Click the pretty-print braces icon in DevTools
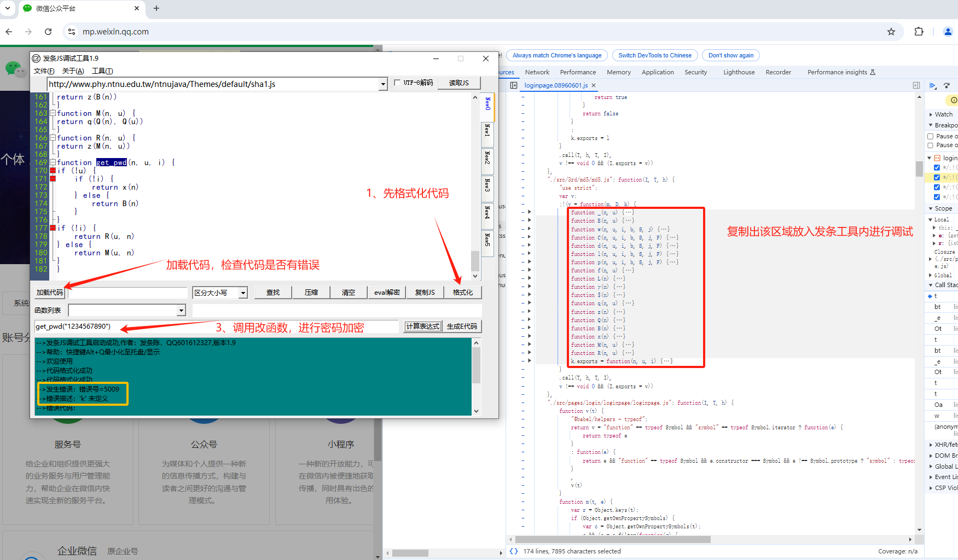The width and height of the screenshot is (958, 560). 514,551
